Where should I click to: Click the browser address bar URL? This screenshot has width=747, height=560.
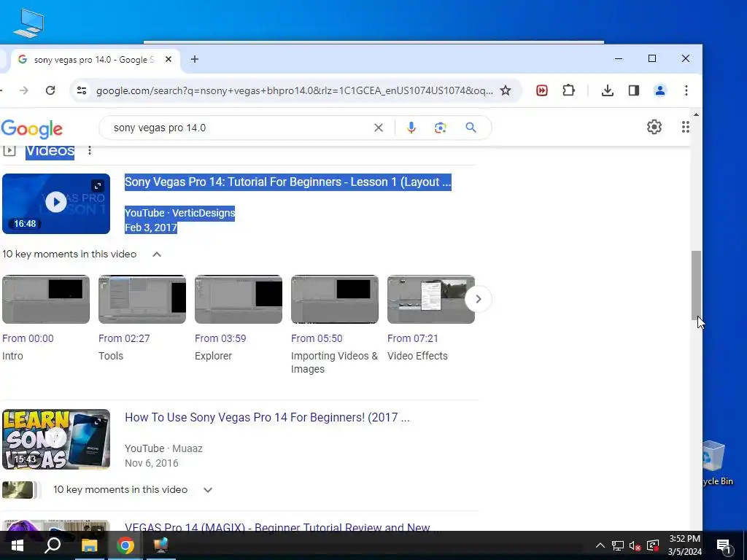pyautogui.click(x=294, y=90)
